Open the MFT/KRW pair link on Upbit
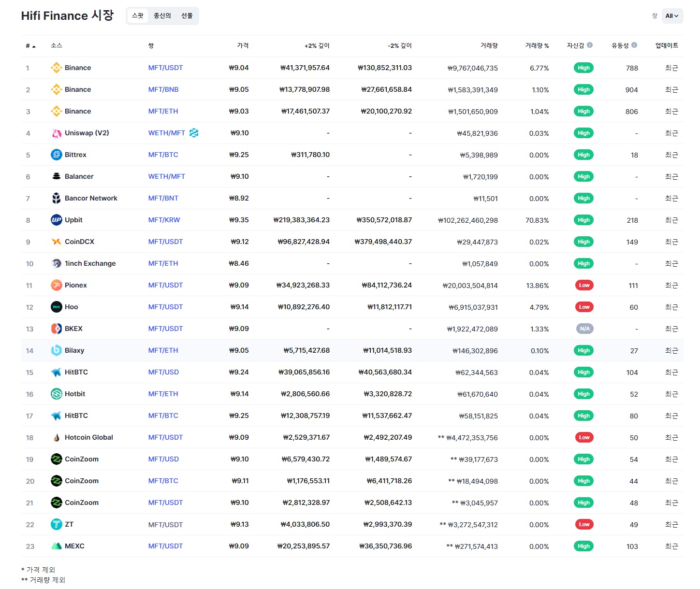Viewport: 700px width, 589px height. (x=164, y=220)
